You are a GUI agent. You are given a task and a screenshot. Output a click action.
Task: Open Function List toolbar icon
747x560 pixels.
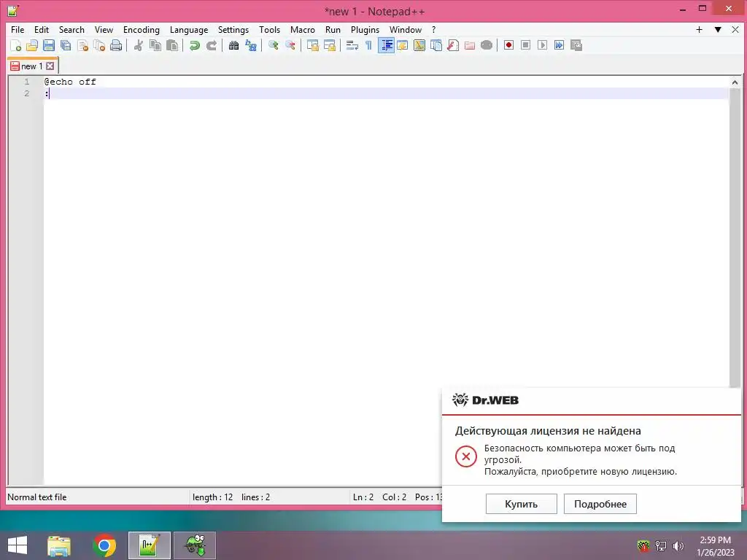(x=452, y=45)
